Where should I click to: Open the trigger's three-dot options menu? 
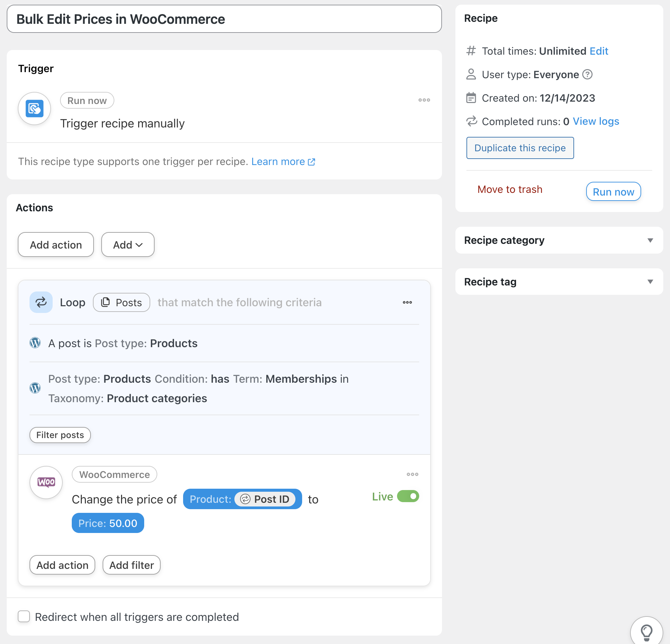pyautogui.click(x=424, y=100)
